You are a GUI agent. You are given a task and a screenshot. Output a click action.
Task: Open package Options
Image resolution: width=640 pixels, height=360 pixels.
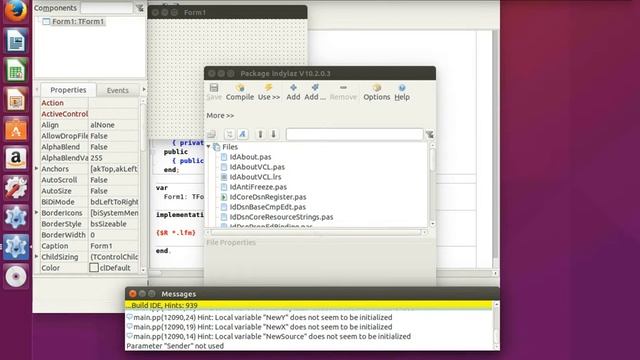pyautogui.click(x=376, y=92)
